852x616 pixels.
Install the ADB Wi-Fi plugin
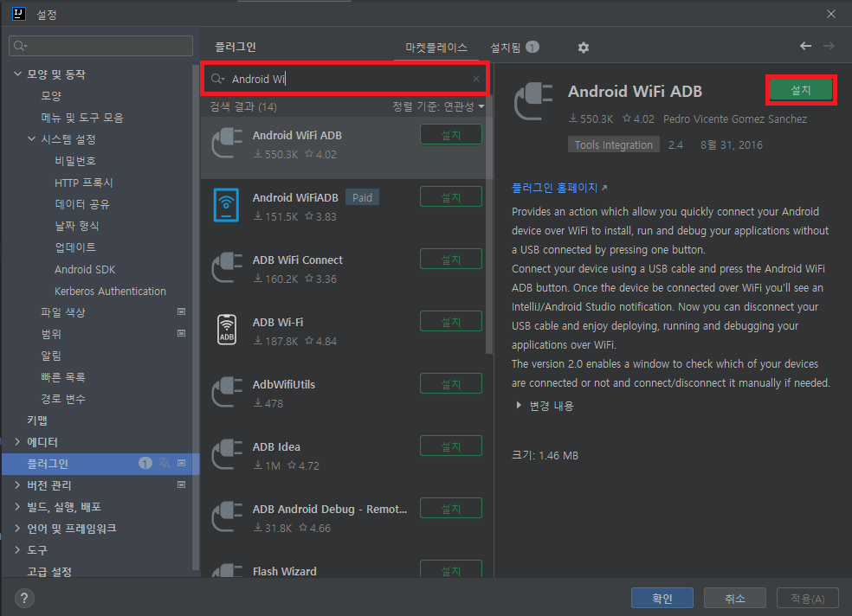[x=451, y=321]
